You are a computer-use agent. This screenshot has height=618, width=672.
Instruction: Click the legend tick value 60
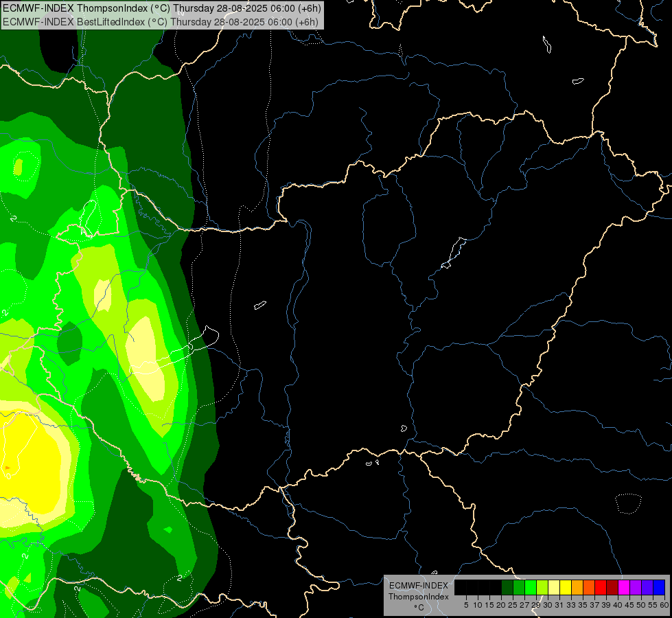[664, 605]
